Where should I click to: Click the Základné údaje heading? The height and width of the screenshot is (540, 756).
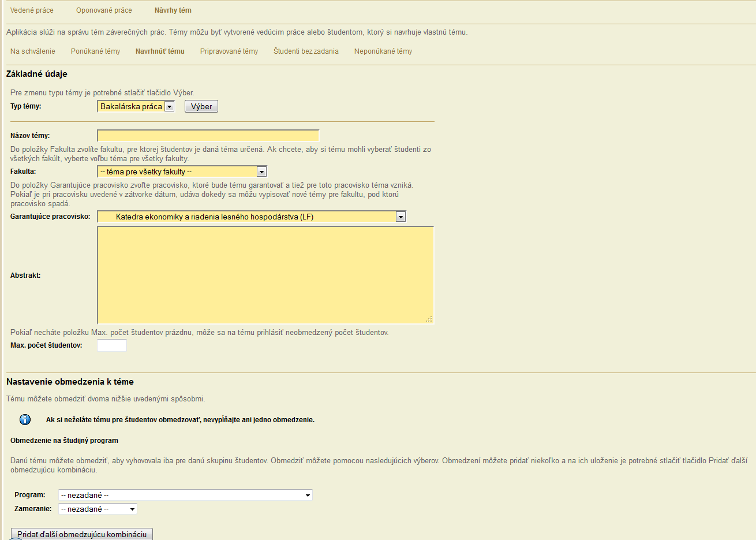tap(37, 74)
